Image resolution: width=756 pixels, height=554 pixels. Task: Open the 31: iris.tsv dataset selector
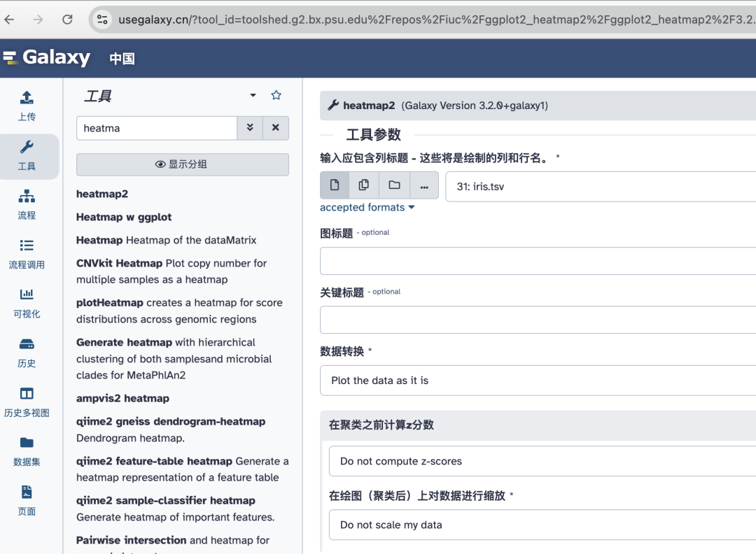[x=601, y=187]
